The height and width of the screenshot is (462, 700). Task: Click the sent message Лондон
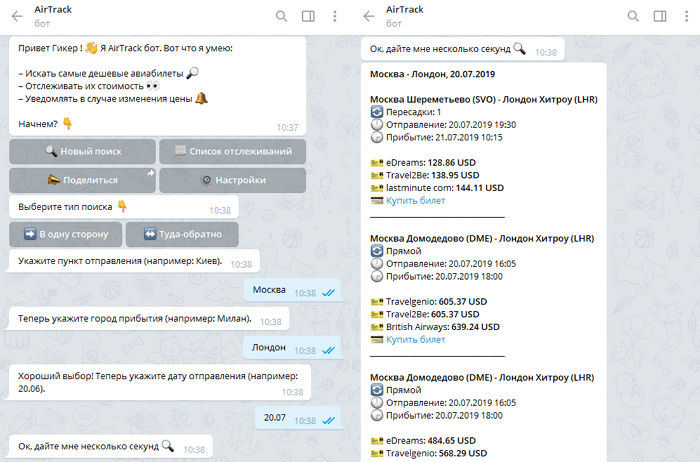270,347
